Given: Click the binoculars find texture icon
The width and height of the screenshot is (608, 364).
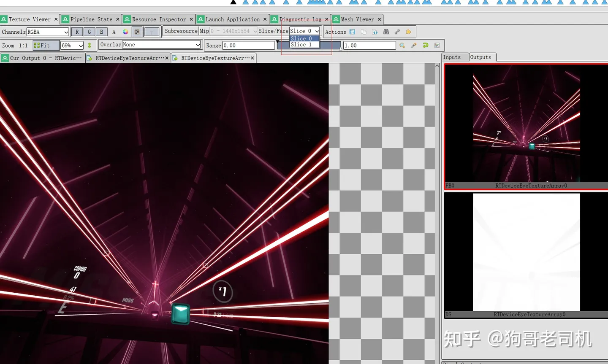Looking at the screenshot, I should (386, 32).
